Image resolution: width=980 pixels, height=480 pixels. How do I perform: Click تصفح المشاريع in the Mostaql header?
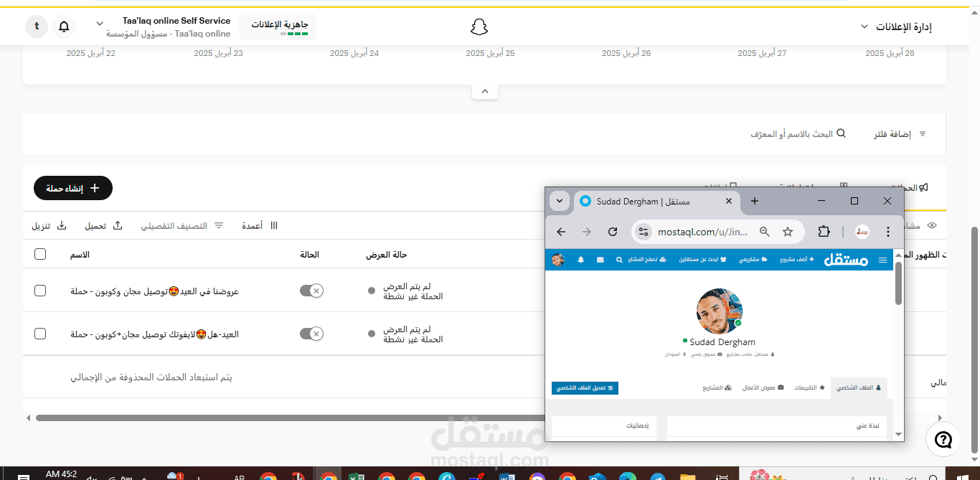point(647,260)
